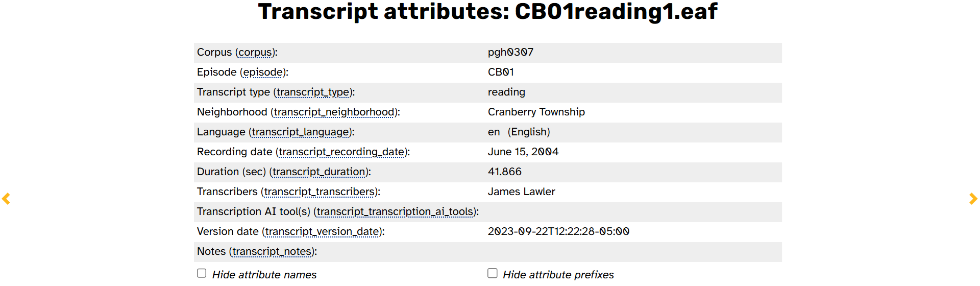980x286 pixels.
Task: Click the page title CB01reading1.eaf
Action: [616, 11]
